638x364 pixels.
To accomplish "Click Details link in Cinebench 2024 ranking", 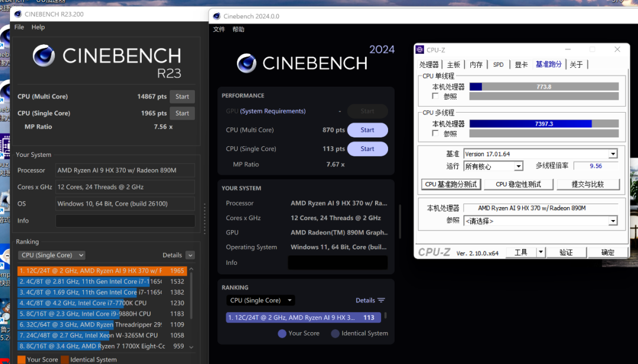I will tap(366, 300).
